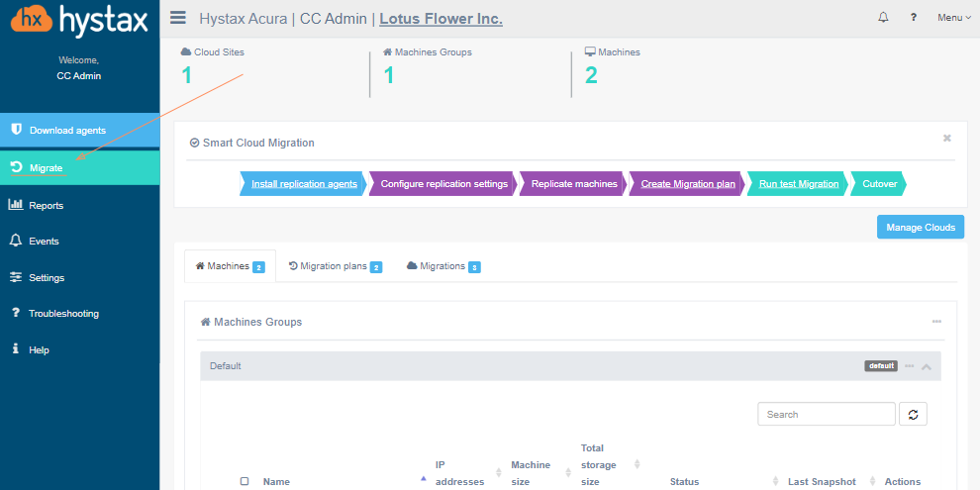980x490 pixels.
Task: Open Default group ellipsis menu
Action: (x=909, y=366)
